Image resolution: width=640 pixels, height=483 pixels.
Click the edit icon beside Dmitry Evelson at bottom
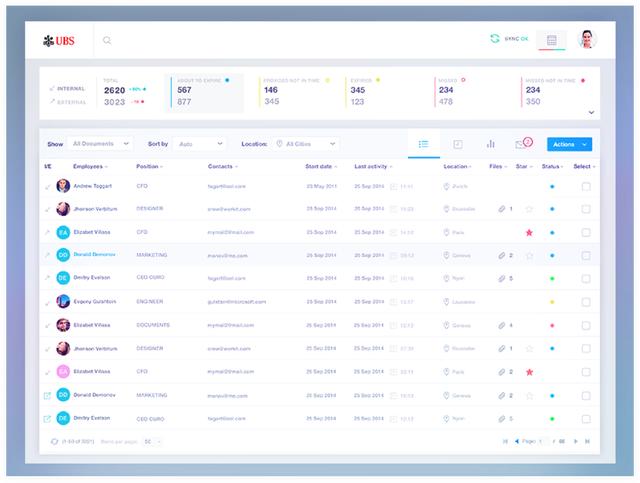tap(47, 419)
